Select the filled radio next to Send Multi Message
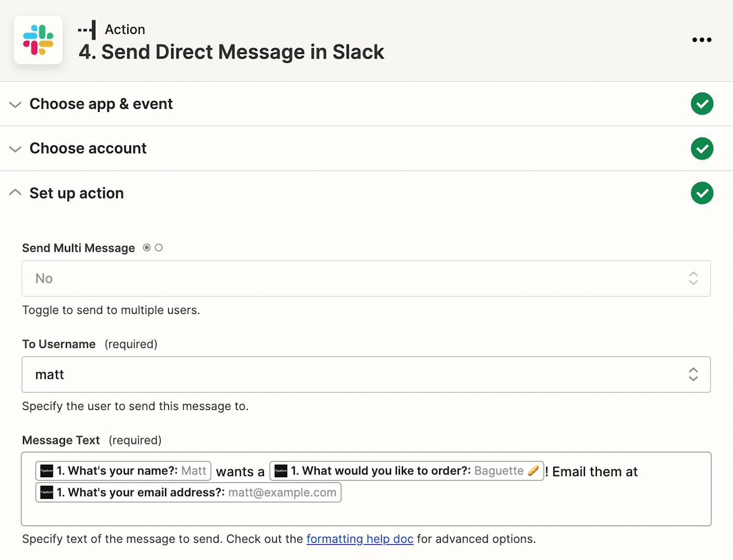Screen dimensions: 733x560 147,248
